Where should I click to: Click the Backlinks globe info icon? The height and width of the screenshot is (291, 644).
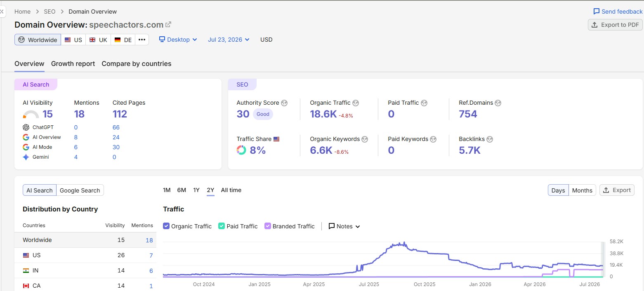pyautogui.click(x=490, y=139)
